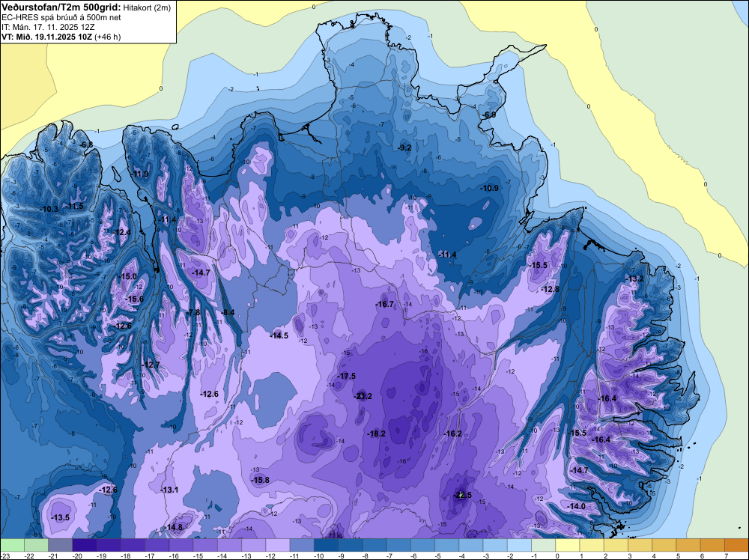Select the -12.8 temperature reading
The image size is (749, 560).
point(550,289)
